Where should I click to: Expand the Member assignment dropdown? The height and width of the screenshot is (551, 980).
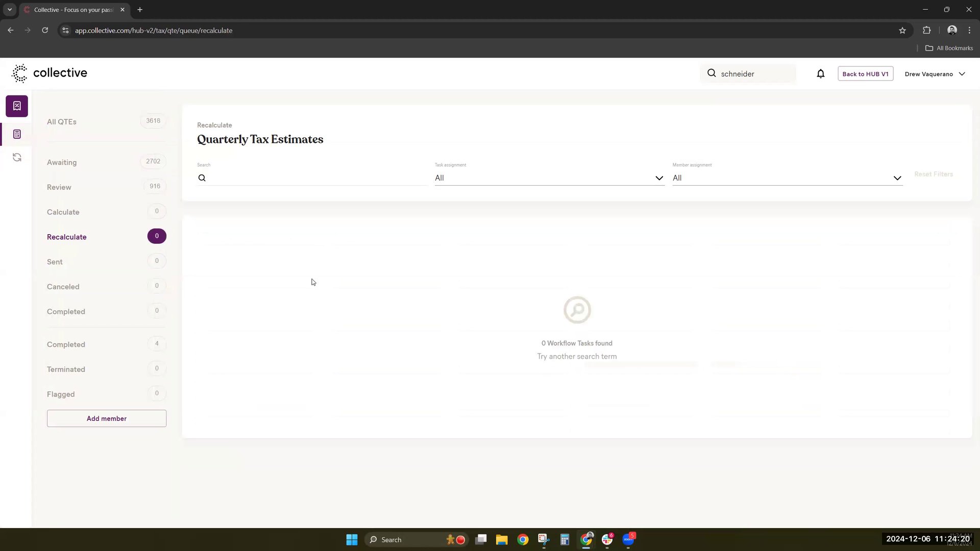[787, 178]
